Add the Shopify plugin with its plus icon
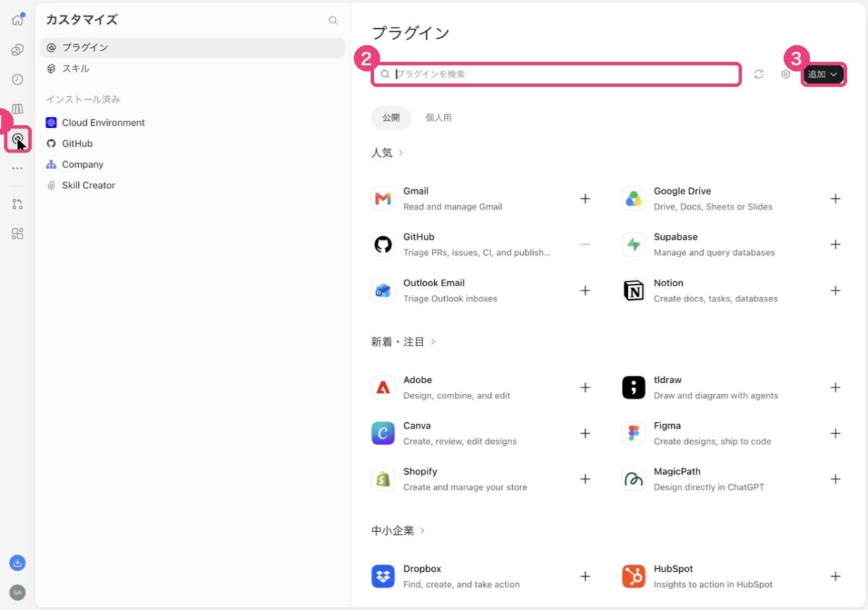 click(x=585, y=479)
